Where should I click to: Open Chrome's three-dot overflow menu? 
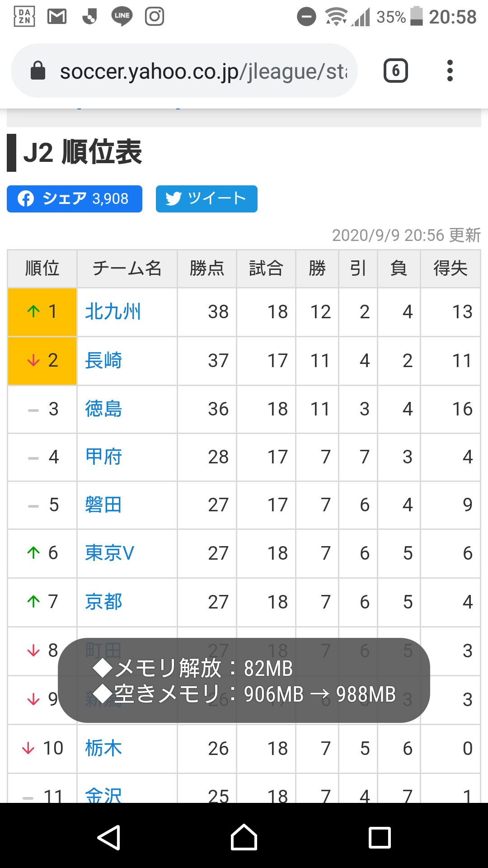click(450, 71)
